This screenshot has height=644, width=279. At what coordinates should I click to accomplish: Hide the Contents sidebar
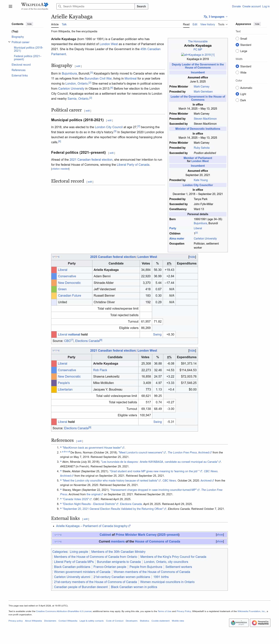point(29,24)
